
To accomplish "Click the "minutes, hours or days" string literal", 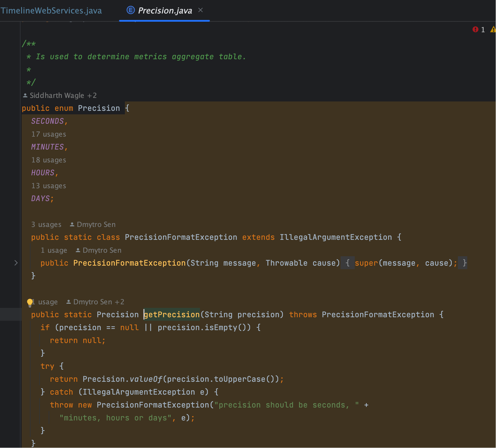I will pos(115,418).
